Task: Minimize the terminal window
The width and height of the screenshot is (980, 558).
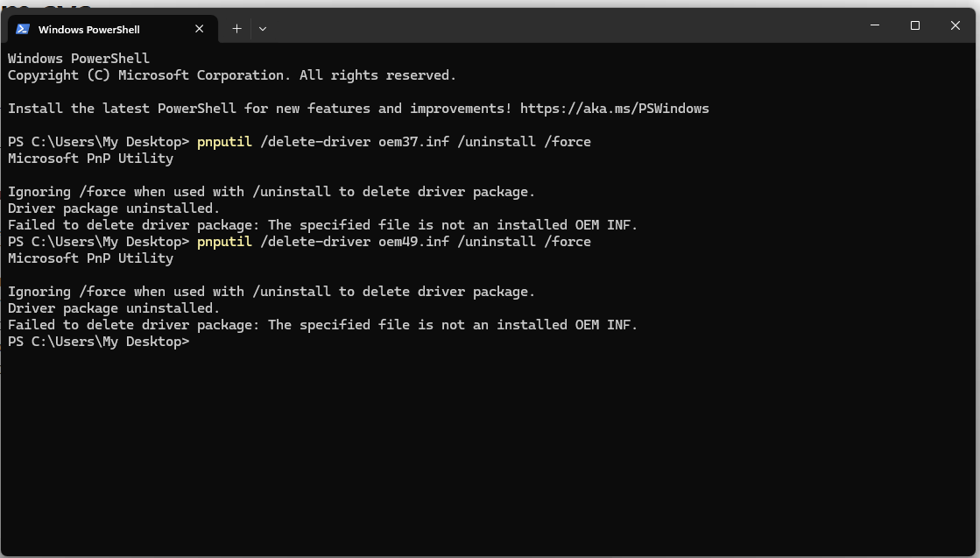Action: (874, 25)
